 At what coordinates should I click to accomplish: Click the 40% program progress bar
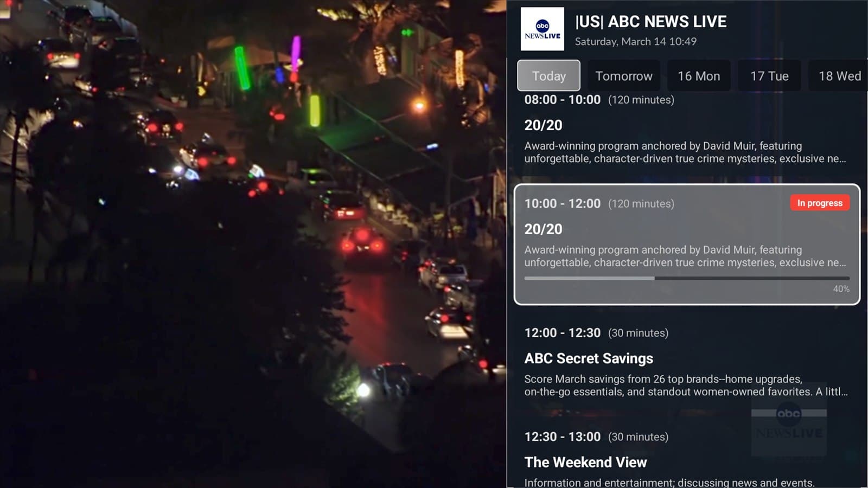tap(687, 278)
